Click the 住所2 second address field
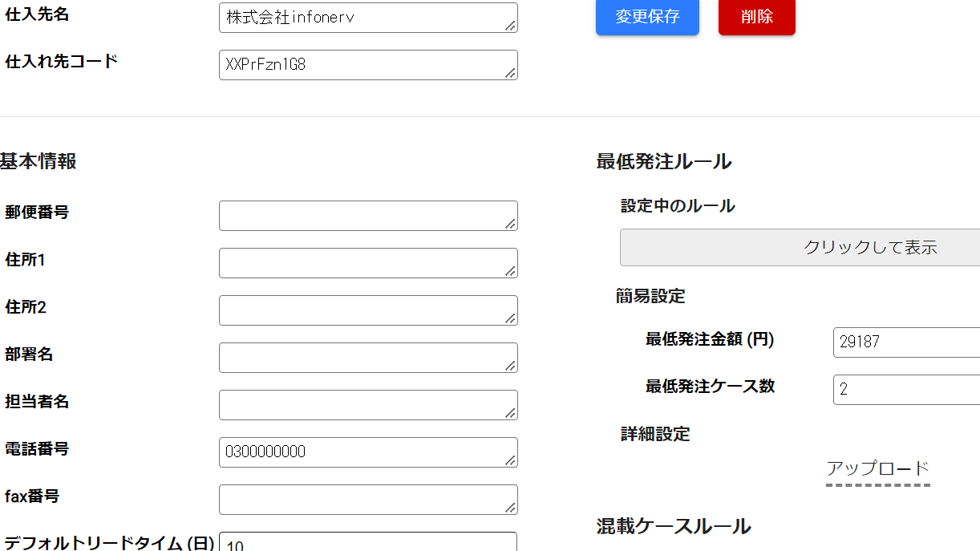This screenshot has width=980, height=551. [368, 310]
